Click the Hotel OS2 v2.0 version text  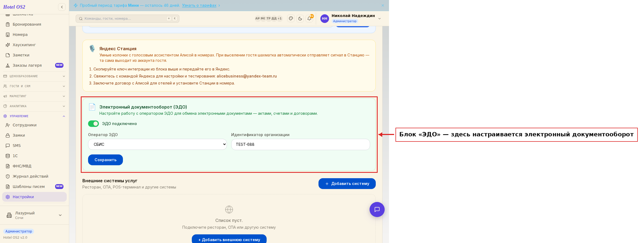15,238
